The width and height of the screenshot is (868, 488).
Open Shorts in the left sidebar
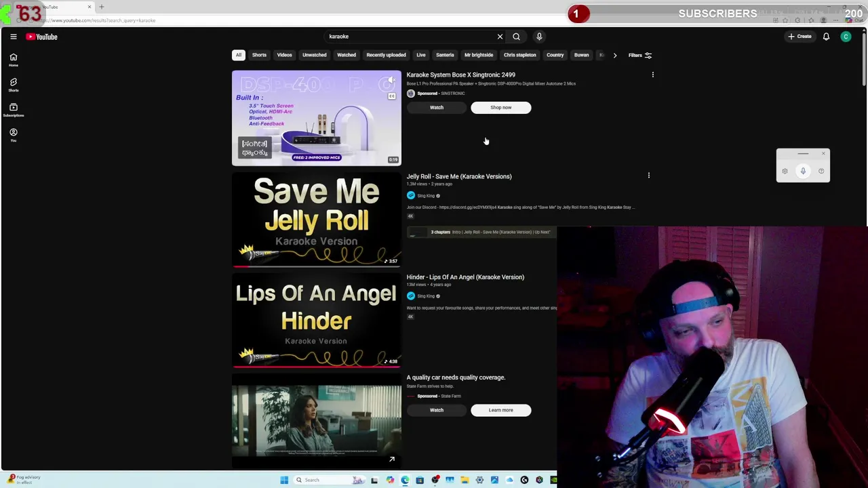(x=13, y=85)
